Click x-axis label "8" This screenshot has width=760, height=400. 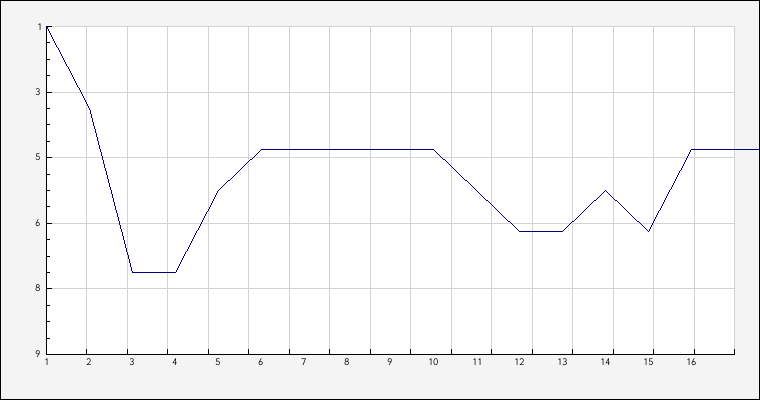347,362
